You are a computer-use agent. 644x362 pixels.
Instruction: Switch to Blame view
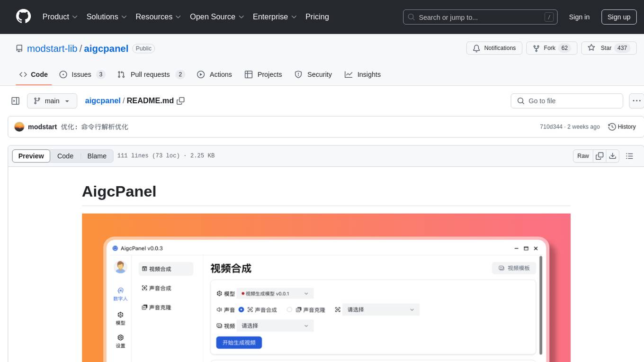97,156
